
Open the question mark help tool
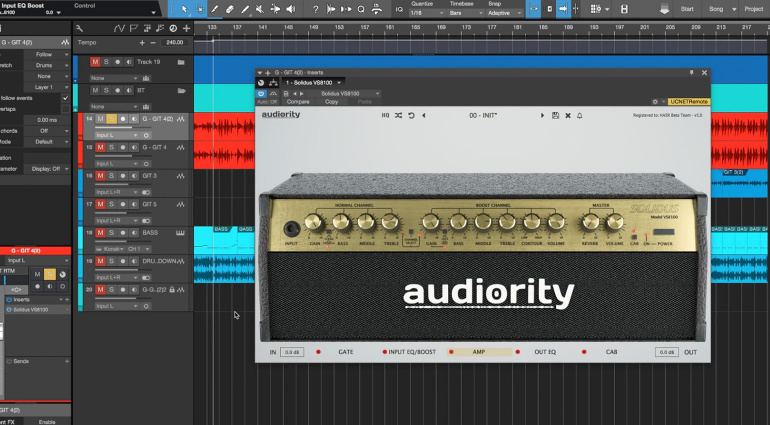point(315,9)
